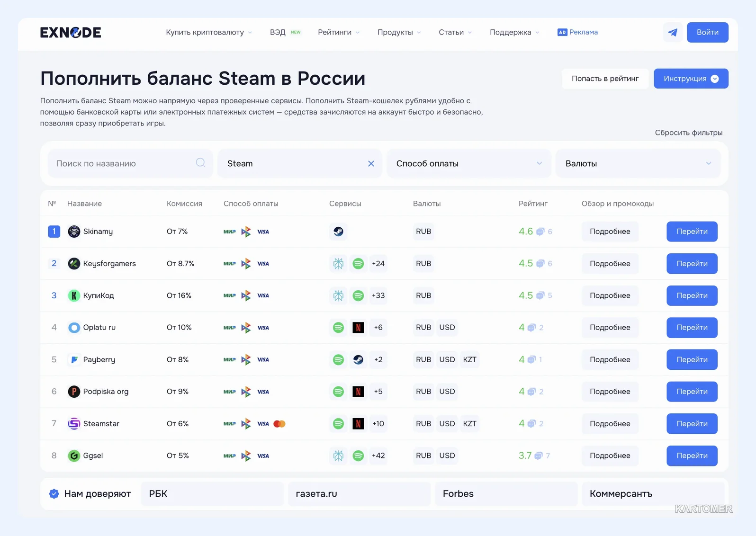Click the Oplatu ru logo icon
Screen dimensions: 756x536
(74, 327)
